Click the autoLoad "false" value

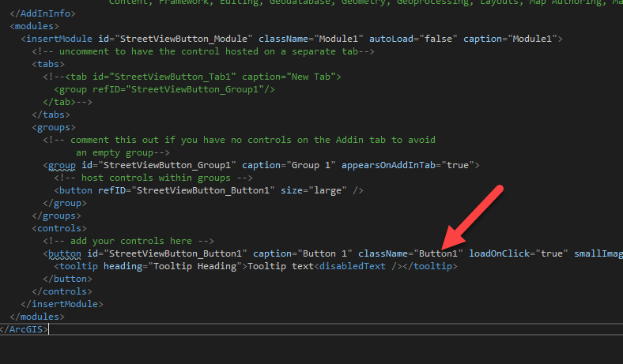click(439, 39)
